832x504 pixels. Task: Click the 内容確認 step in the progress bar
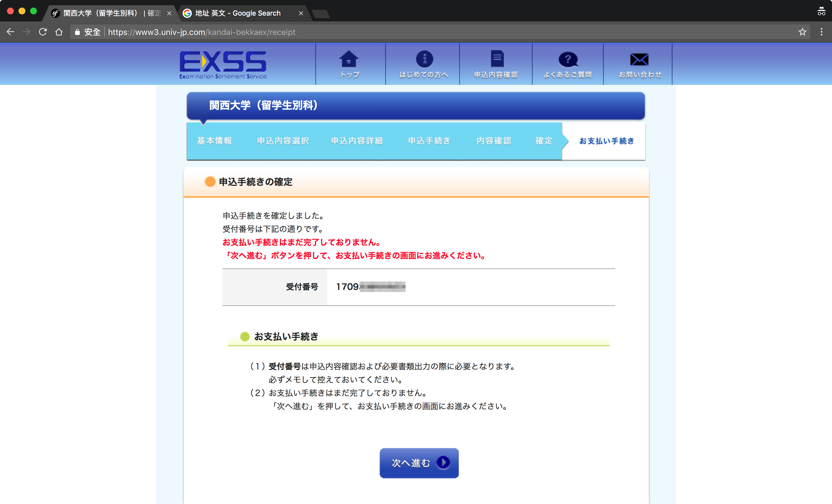click(494, 141)
